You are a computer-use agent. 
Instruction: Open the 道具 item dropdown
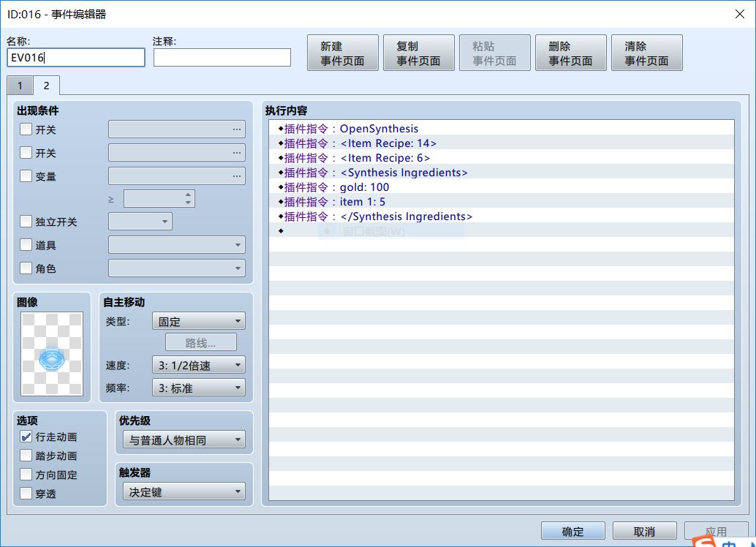(177, 245)
